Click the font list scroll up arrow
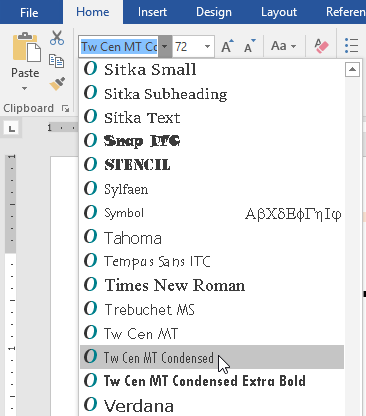The image size is (366, 416). (352, 70)
